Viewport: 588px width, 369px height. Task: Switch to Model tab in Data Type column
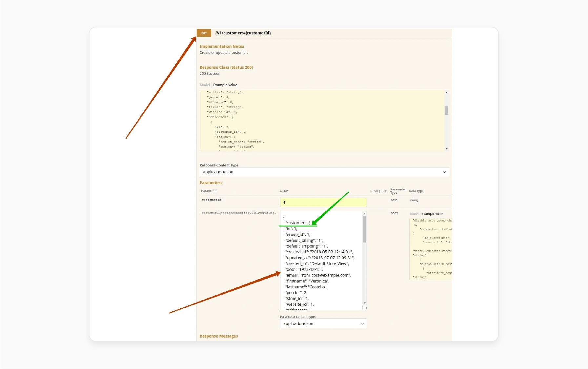(x=414, y=214)
